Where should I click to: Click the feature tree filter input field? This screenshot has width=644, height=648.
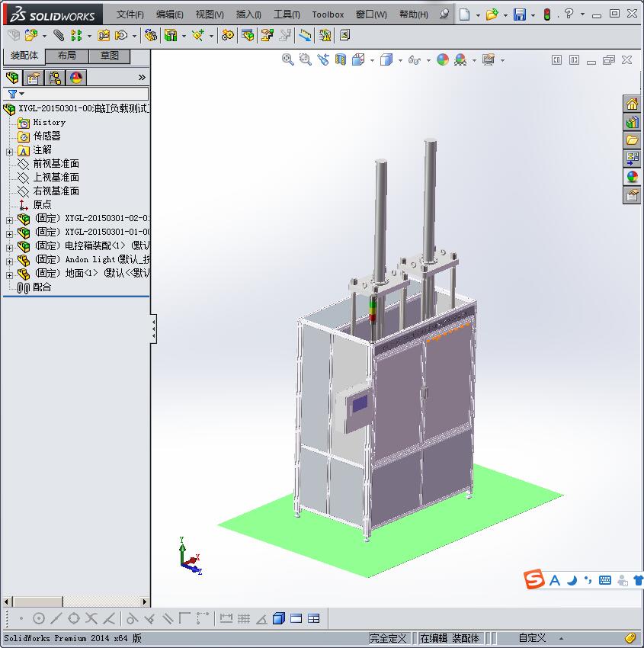pos(84,94)
